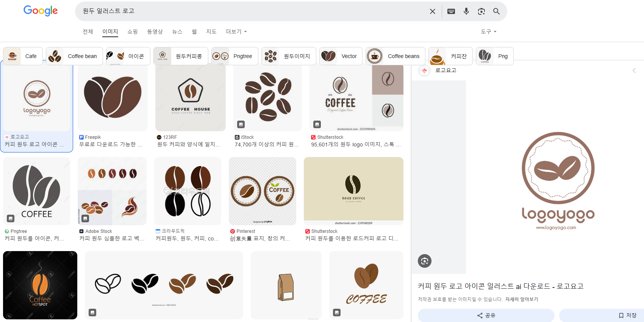The height and width of the screenshot is (322, 644).
Task: Open the COFFEE HOUSE logo thumbnail
Action: pyautogui.click(x=191, y=98)
